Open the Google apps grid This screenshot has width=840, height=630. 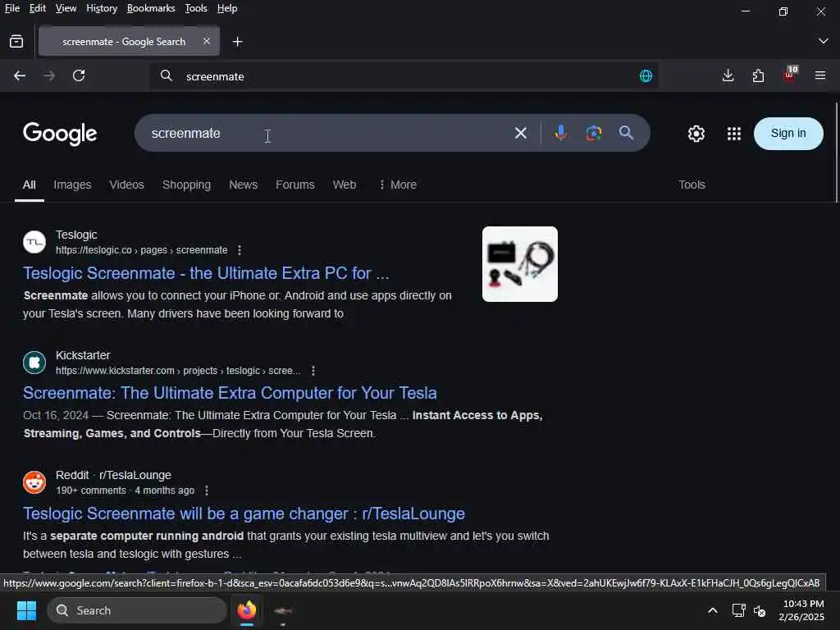tap(733, 134)
